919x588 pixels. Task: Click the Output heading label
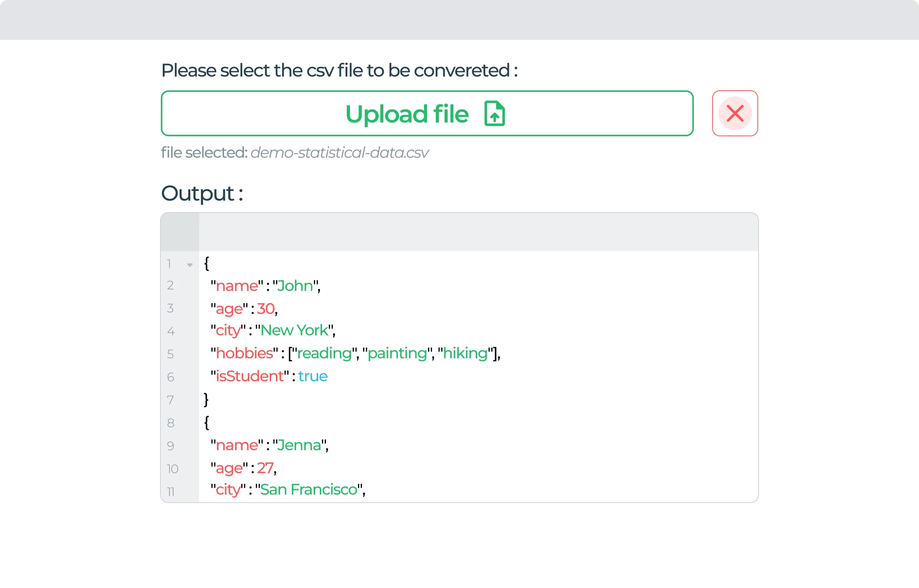pyautogui.click(x=202, y=193)
